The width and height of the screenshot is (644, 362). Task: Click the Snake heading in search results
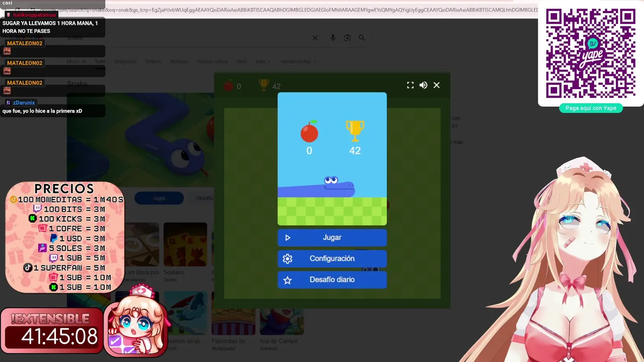click(77, 83)
